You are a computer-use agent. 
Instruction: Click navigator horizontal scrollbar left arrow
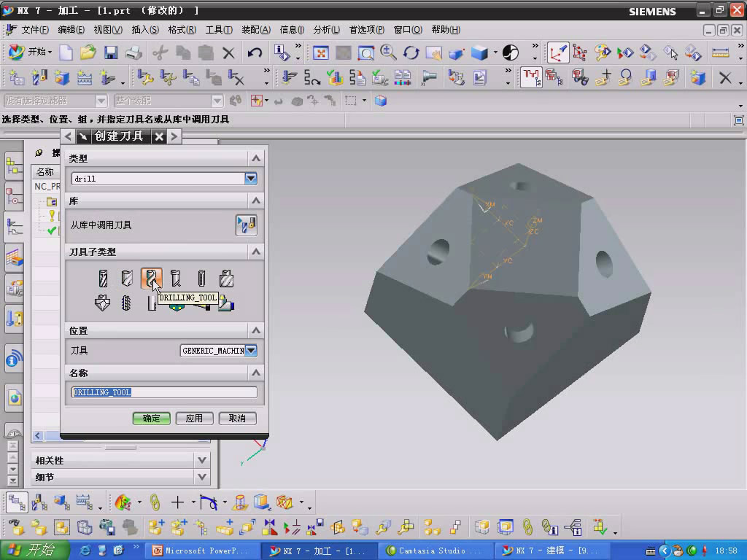(38, 436)
